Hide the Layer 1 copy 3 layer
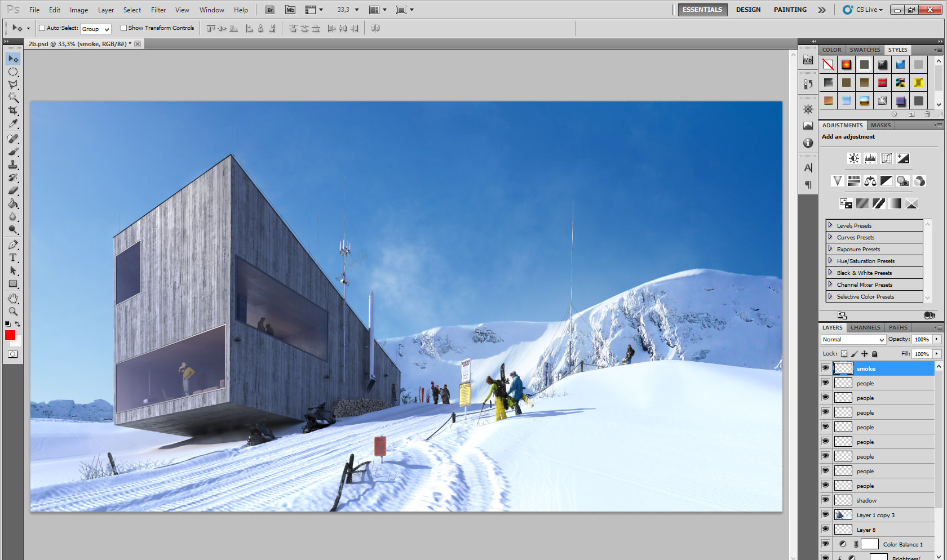The width and height of the screenshot is (947, 560). pos(825,514)
